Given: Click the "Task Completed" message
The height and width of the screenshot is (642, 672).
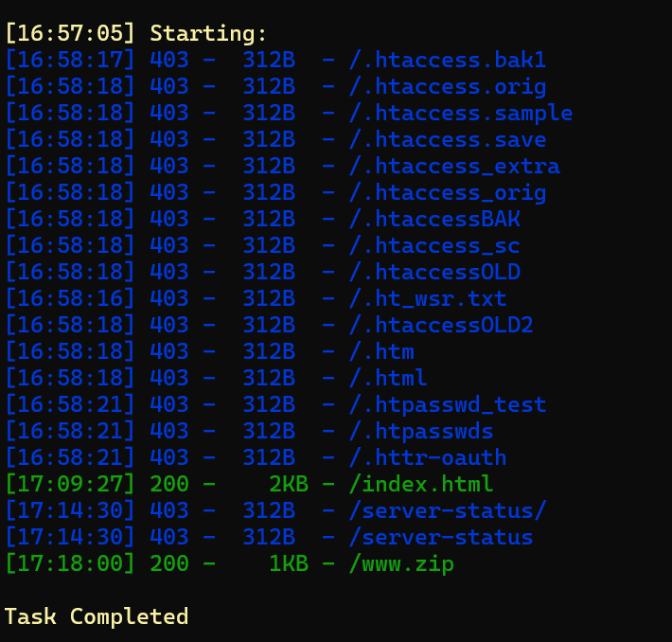Looking at the screenshot, I should point(97,617).
